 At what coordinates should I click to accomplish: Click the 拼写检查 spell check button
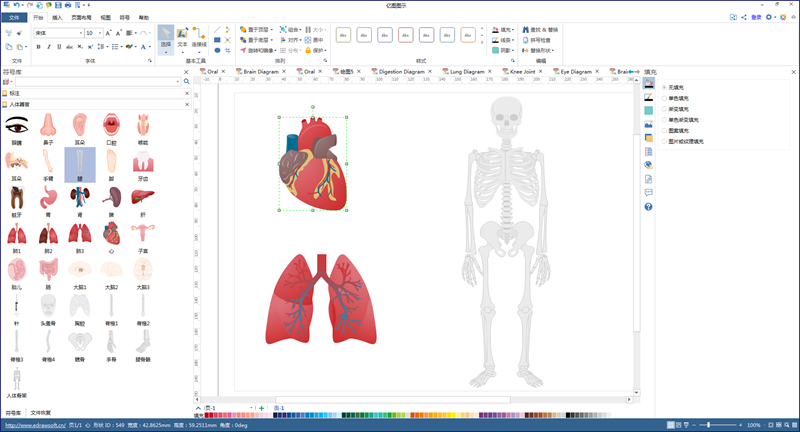536,40
